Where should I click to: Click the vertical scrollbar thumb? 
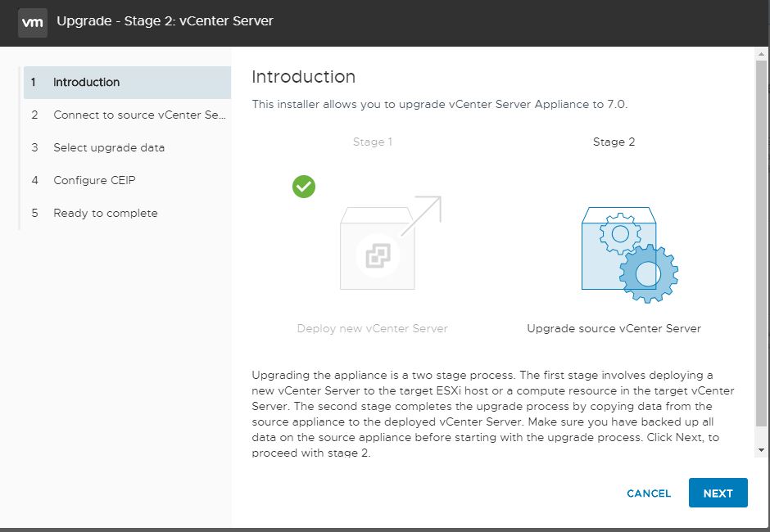(761, 243)
